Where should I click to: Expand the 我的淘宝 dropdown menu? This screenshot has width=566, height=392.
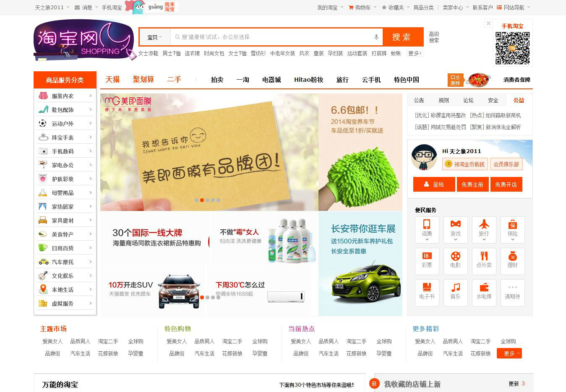pyautogui.click(x=330, y=8)
